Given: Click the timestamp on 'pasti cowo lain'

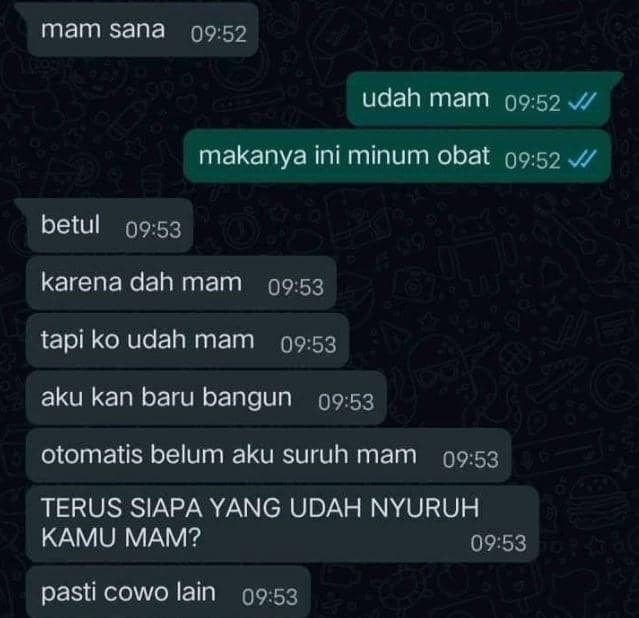Looking at the screenshot, I should tap(270, 597).
